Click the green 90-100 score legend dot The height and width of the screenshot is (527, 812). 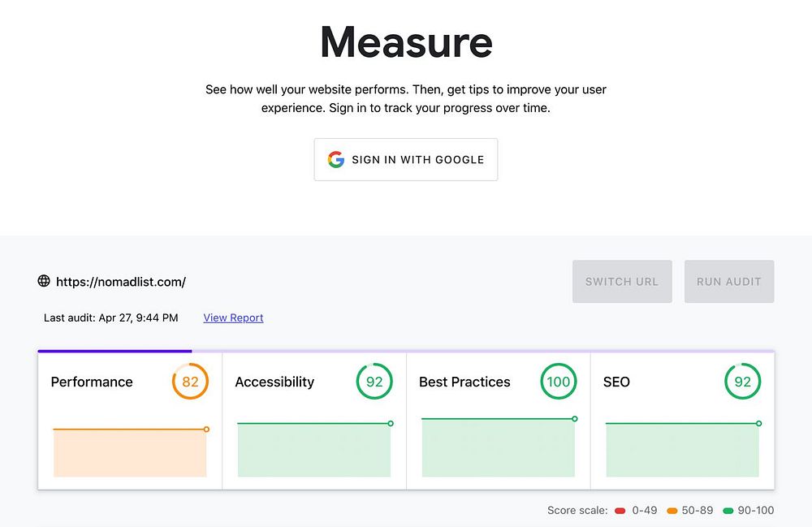pos(728,511)
